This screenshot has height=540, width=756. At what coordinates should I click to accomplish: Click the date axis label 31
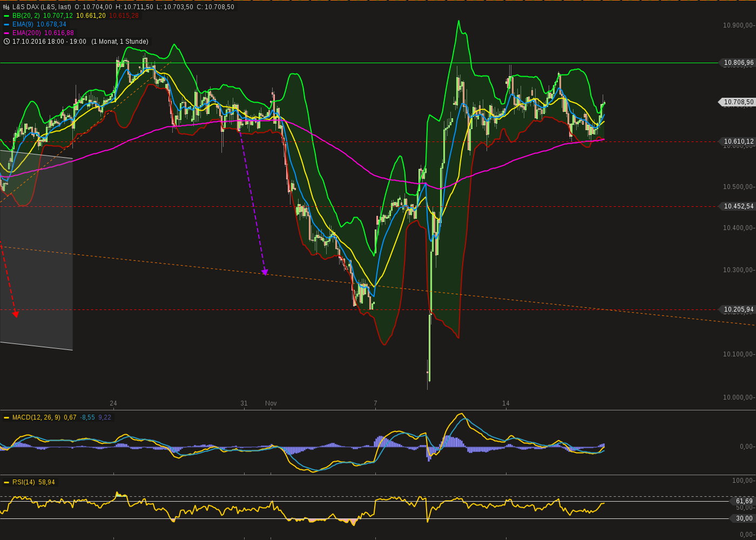[244, 403]
